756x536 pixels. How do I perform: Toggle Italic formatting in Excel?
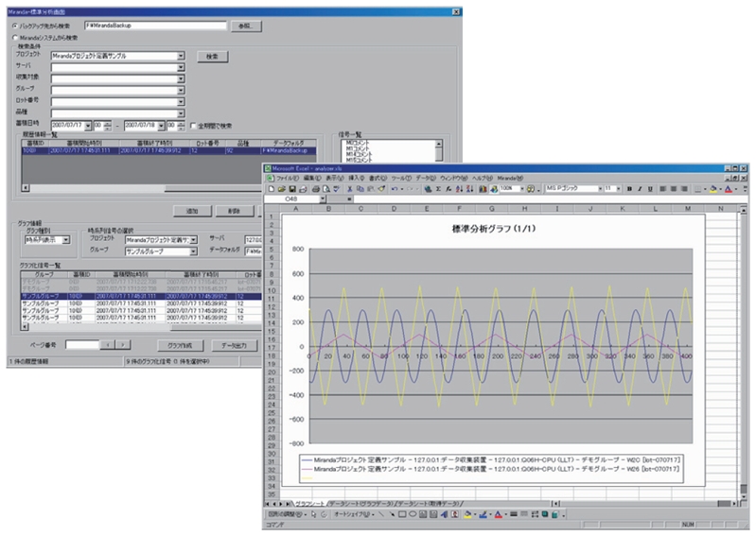640,188
